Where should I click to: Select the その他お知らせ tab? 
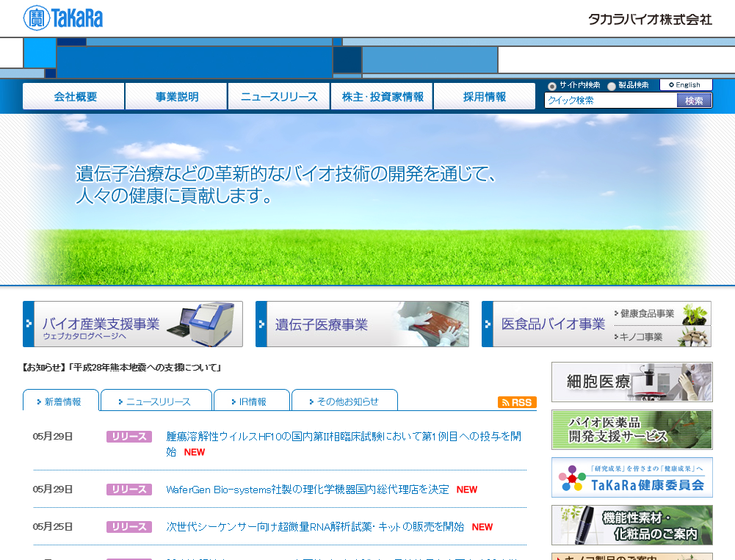coord(344,401)
